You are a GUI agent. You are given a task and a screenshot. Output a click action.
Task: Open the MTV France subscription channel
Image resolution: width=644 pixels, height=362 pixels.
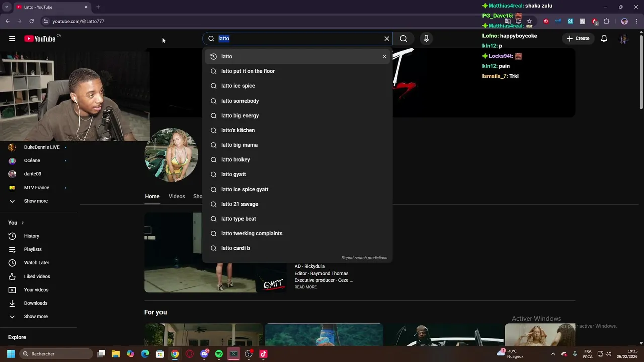39,188
